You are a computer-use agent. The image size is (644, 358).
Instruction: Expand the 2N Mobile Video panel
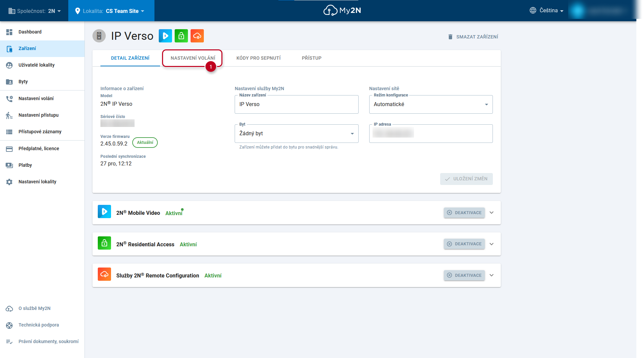pos(492,213)
